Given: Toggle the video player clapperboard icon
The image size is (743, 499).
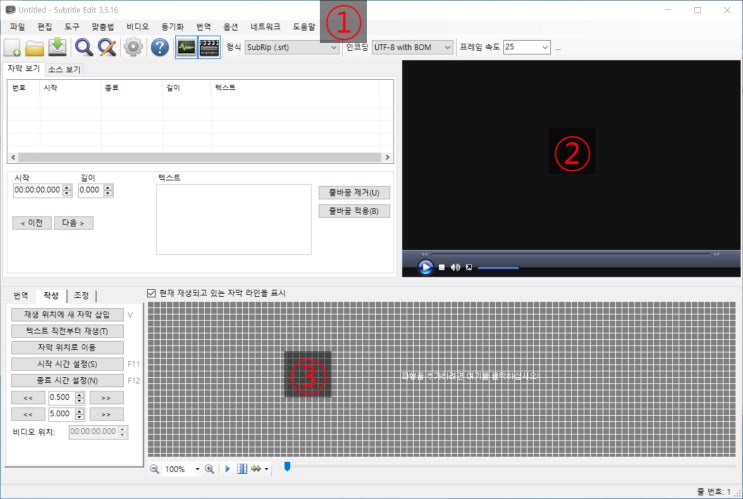Looking at the screenshot, I should pyautogui.click(x=209, y=47).
